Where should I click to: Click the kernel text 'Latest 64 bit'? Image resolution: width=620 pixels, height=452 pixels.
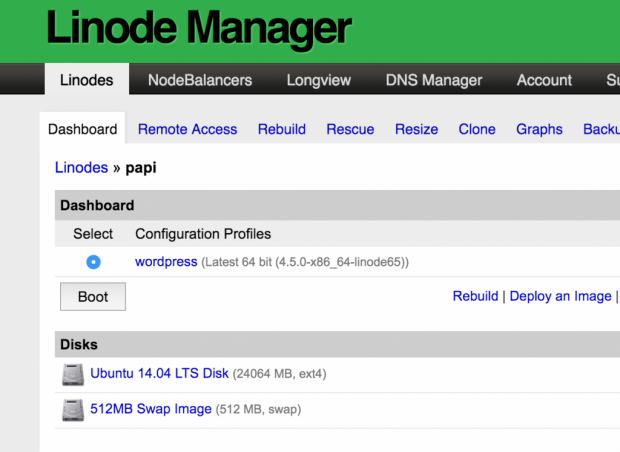pos(238,262)
